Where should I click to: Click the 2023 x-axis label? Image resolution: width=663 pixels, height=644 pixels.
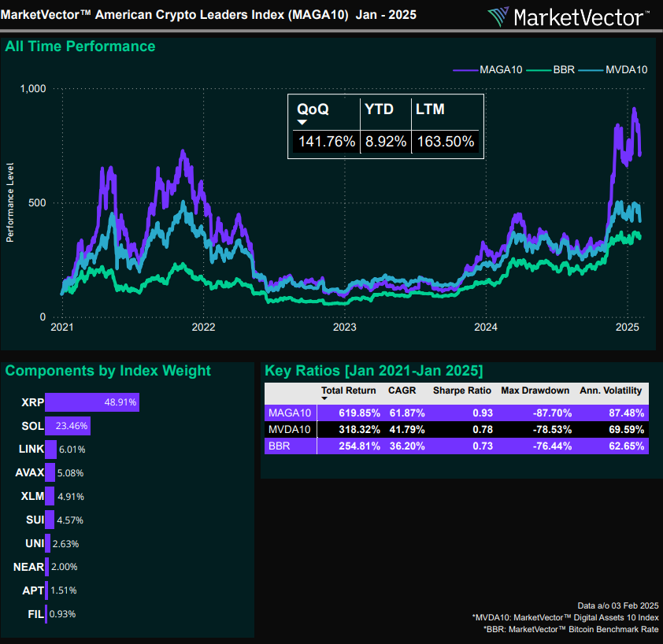coord(345,327)
